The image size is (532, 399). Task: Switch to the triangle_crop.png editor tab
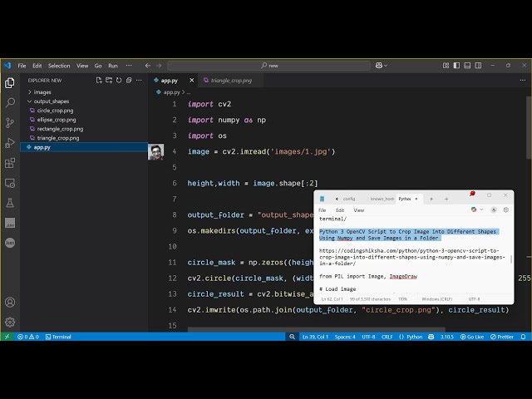click(231, 81)
